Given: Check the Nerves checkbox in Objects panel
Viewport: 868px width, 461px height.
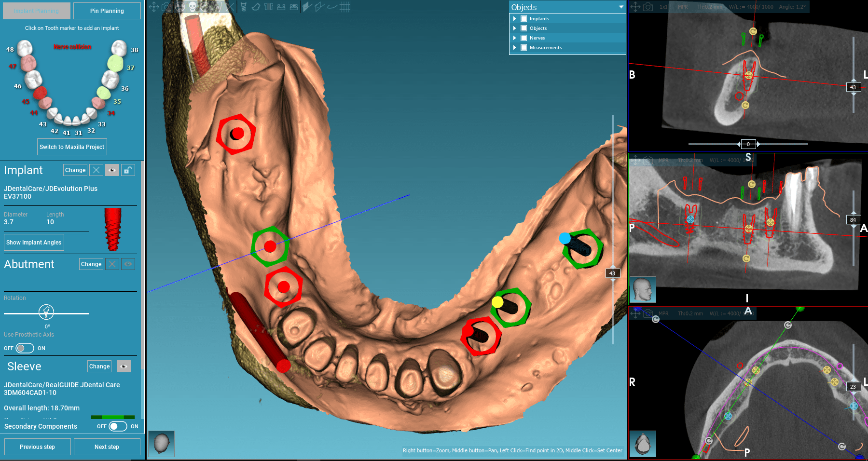Looking at the screenshot, I should coord(524,38).
